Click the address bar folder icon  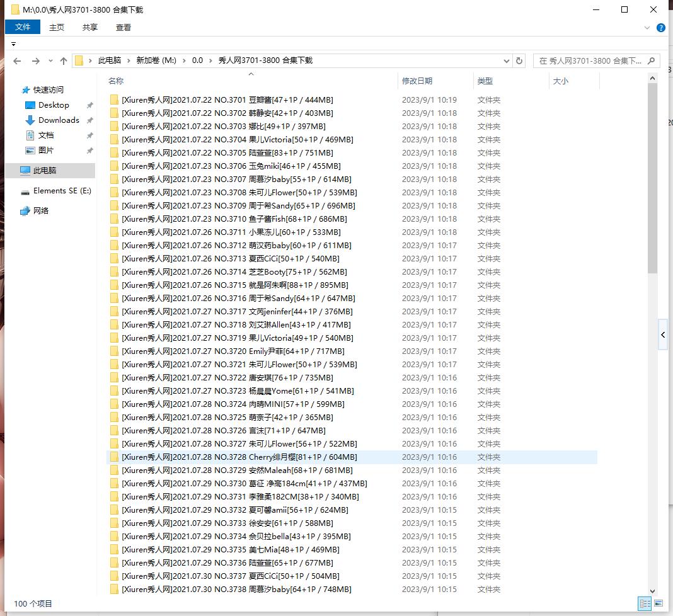click(x=79, y=60)
